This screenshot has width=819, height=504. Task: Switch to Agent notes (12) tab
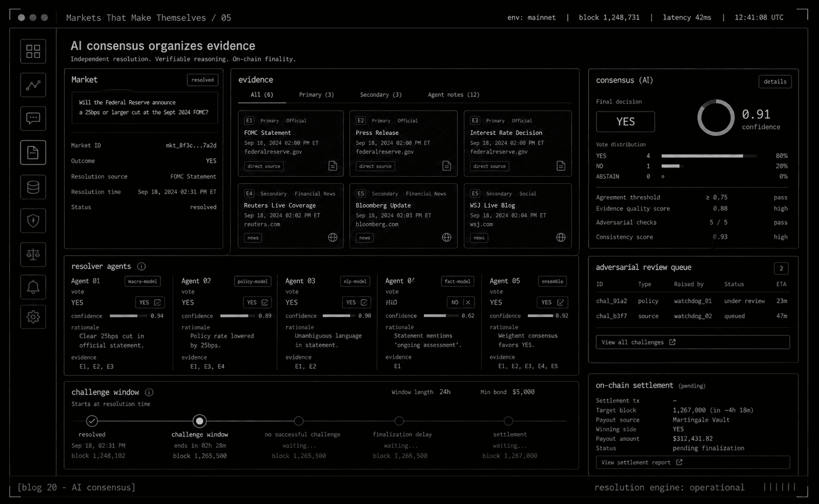pyautogui.click(x=454, y=95)
